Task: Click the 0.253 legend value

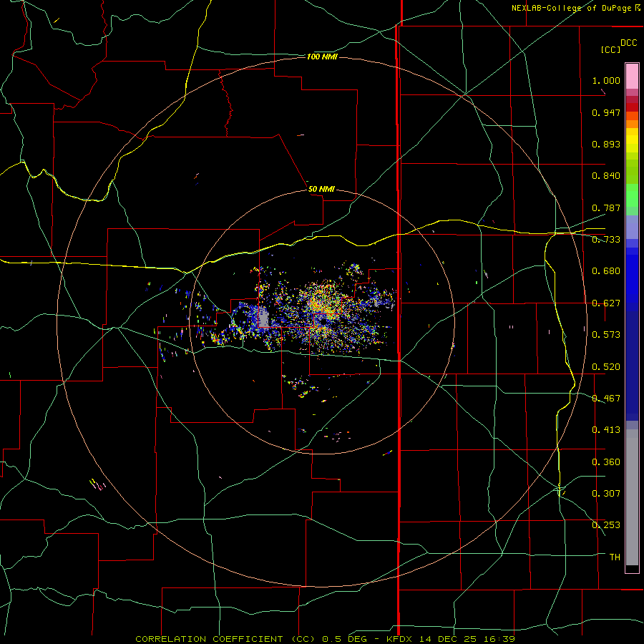Action: pyautogui.click(x=606, y=525)
